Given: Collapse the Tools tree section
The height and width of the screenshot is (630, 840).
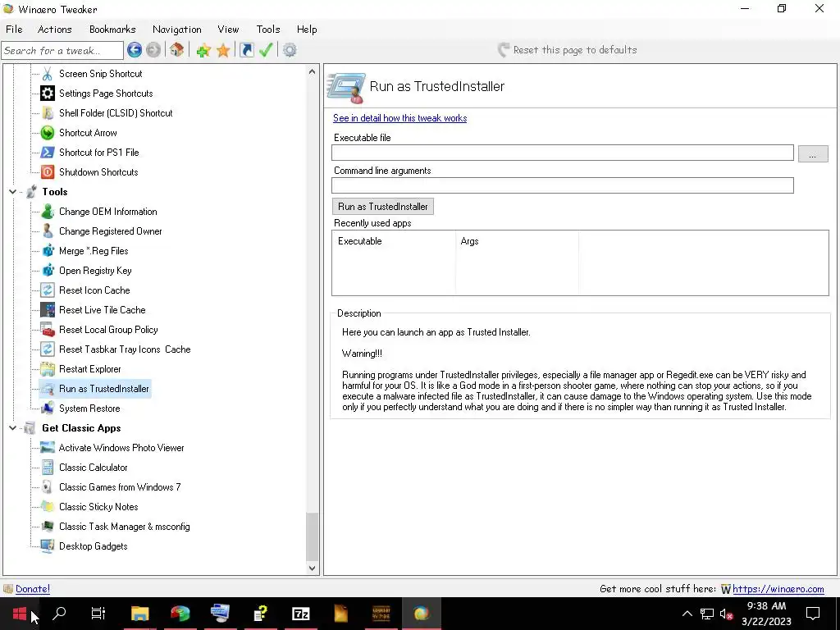Looking at the screenshot, I should 13,192.
